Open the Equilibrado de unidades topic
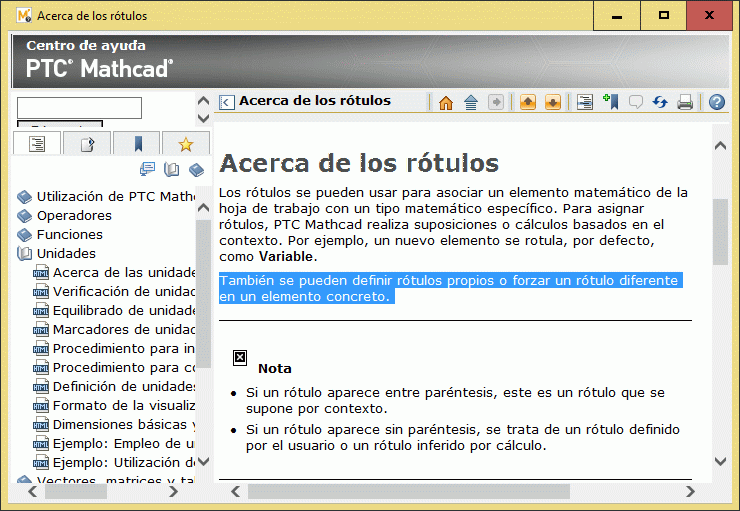 pyautogui.click(x=124, y=310)
